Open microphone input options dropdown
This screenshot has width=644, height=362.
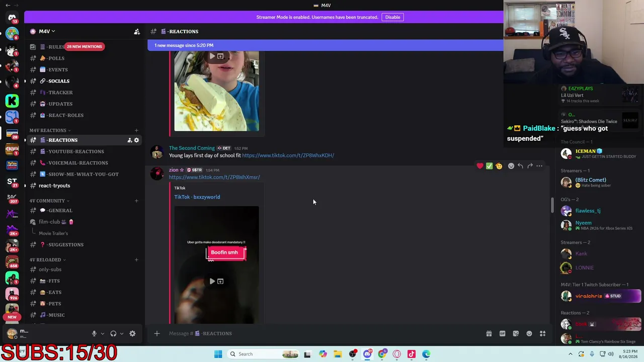tap(103, 333)
